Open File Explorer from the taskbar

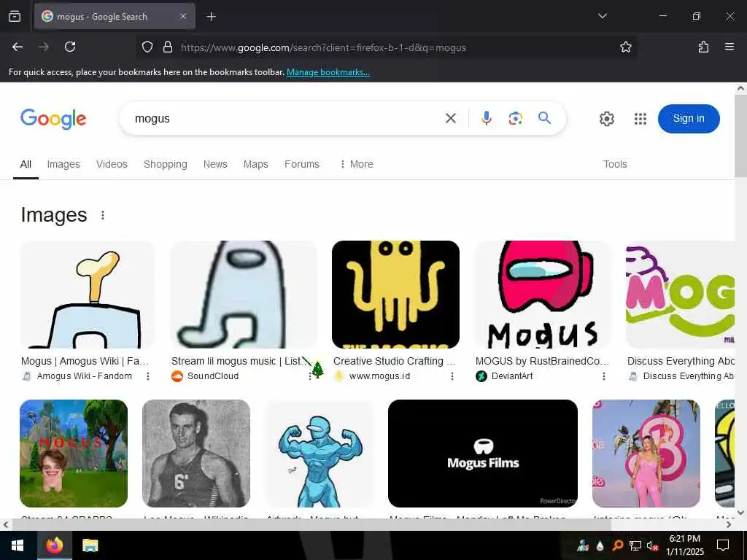coord(90,545)
